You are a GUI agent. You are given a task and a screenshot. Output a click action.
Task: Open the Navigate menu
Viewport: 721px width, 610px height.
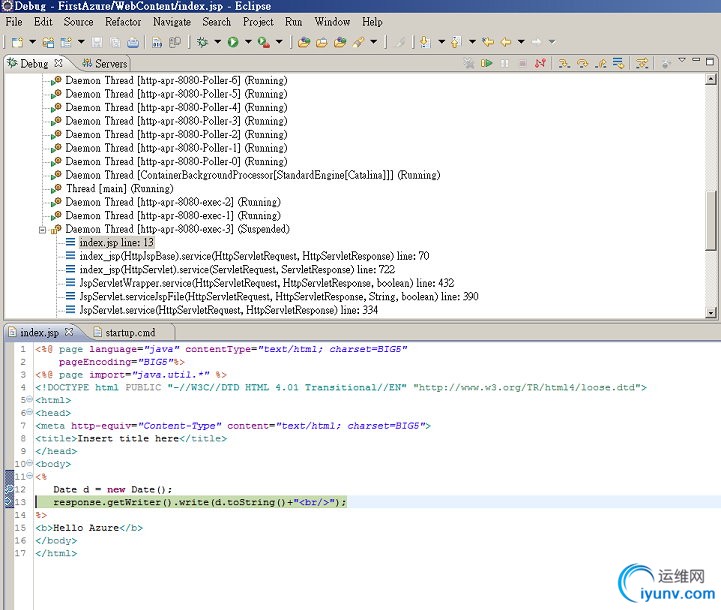click(x=171, y=21)
